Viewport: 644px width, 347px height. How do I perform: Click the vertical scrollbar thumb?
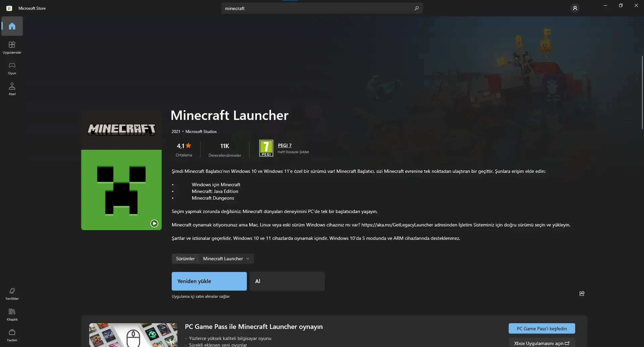click(x=642, y=92)
